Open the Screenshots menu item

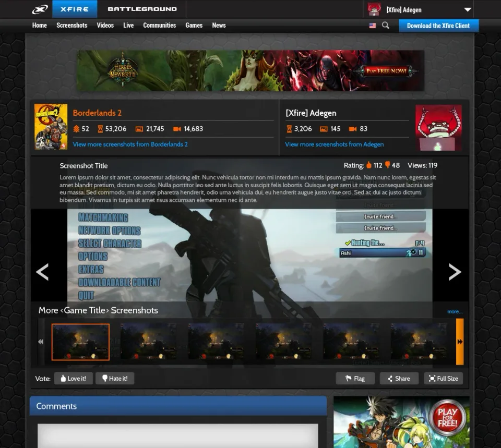72,25
